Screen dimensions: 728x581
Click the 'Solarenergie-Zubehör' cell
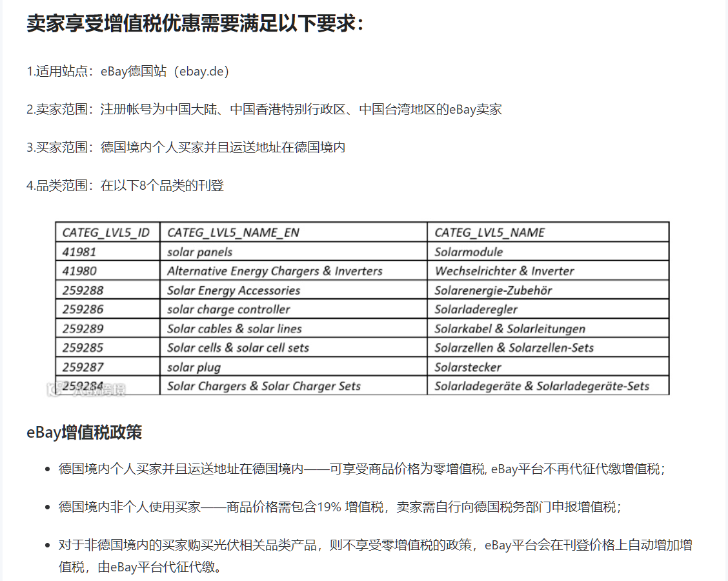coord(548,290)
